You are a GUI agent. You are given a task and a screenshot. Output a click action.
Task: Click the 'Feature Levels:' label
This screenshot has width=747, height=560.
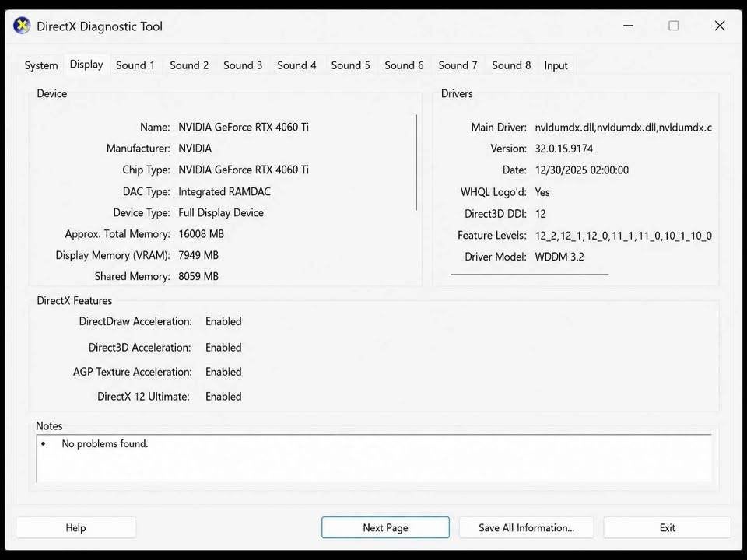pos(492,235)
